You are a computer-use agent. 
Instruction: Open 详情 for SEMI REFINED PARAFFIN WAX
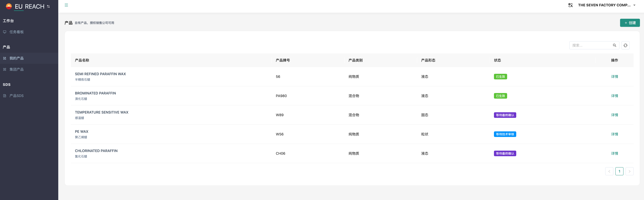(614, 76)
